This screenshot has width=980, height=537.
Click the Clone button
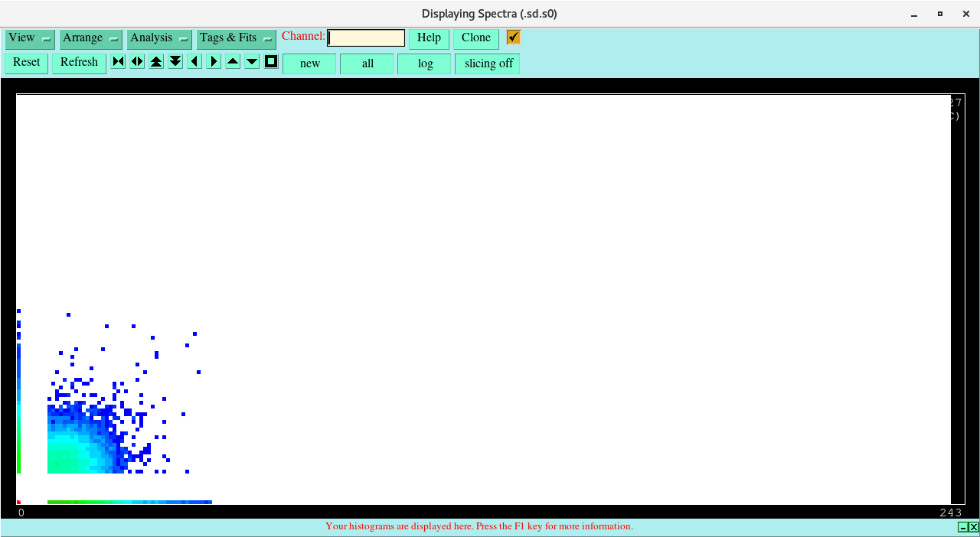476,38
